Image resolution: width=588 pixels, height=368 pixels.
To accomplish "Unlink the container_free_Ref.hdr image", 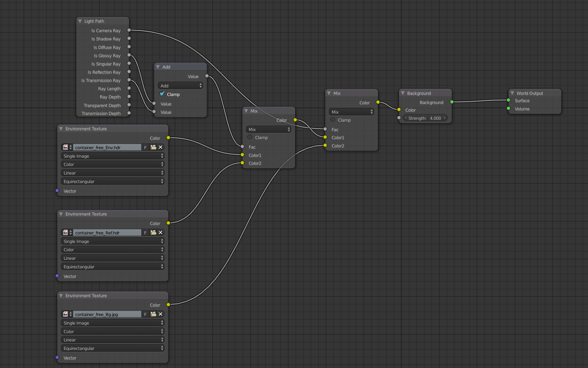I will click(x=160, y=233).
